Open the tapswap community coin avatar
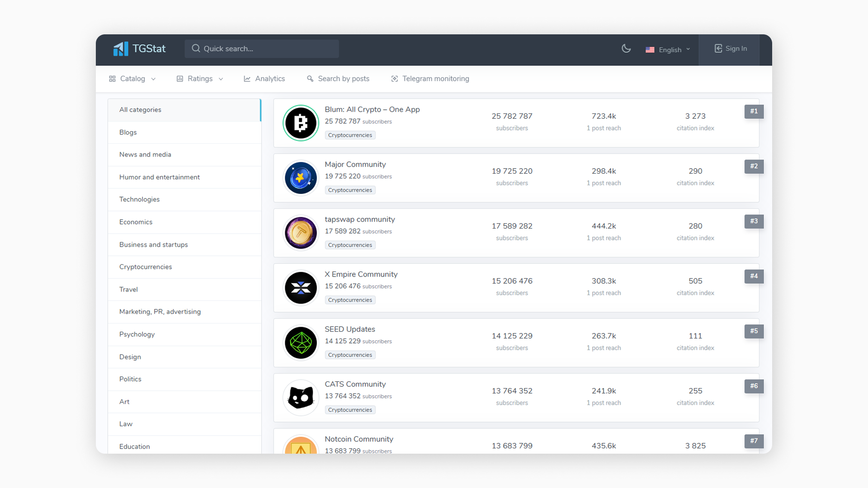The image size is (868, 488). pyautogui.click(x=301, y=233)
